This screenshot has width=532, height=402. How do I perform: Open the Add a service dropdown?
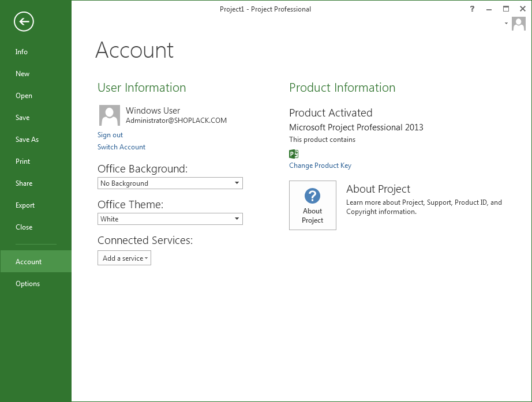click(x=124, y=258)
